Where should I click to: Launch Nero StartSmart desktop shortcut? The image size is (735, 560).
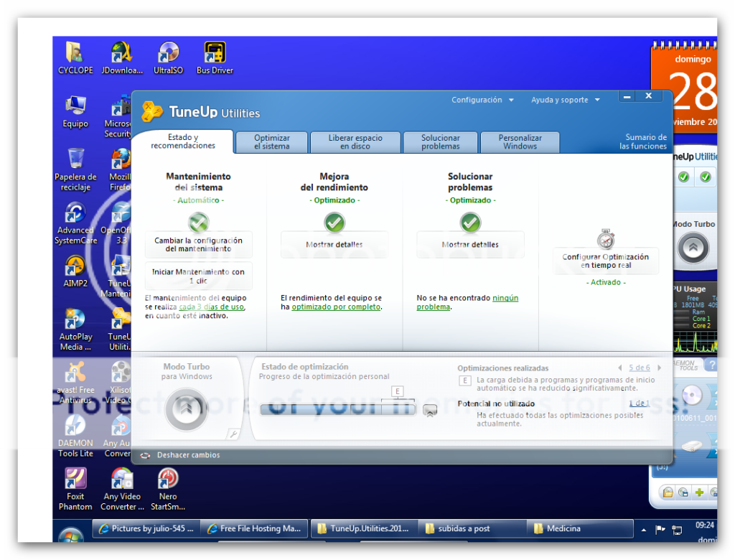[x=168, y=489]
